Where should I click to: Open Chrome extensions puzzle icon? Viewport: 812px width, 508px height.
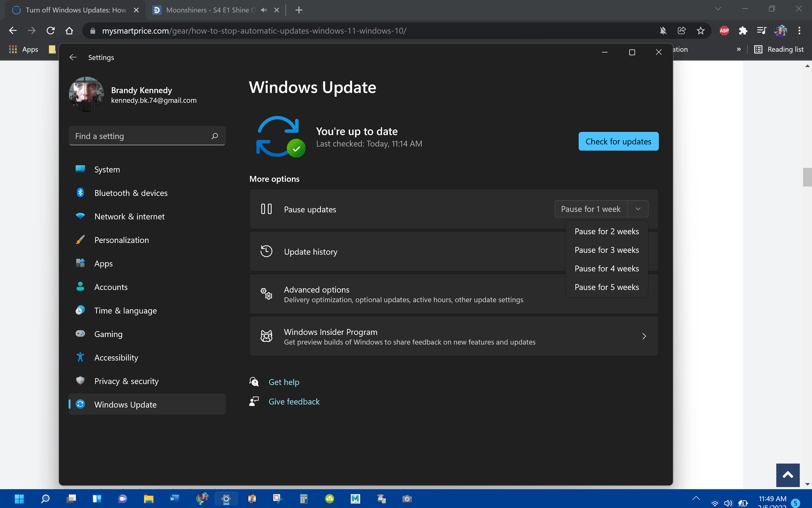tap(743, 31)
